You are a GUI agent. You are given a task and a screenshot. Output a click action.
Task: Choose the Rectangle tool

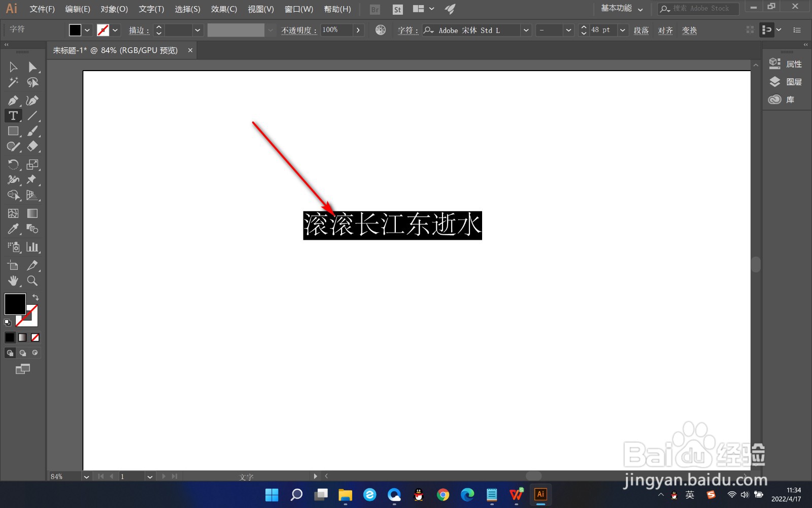[x=13, y=131]
